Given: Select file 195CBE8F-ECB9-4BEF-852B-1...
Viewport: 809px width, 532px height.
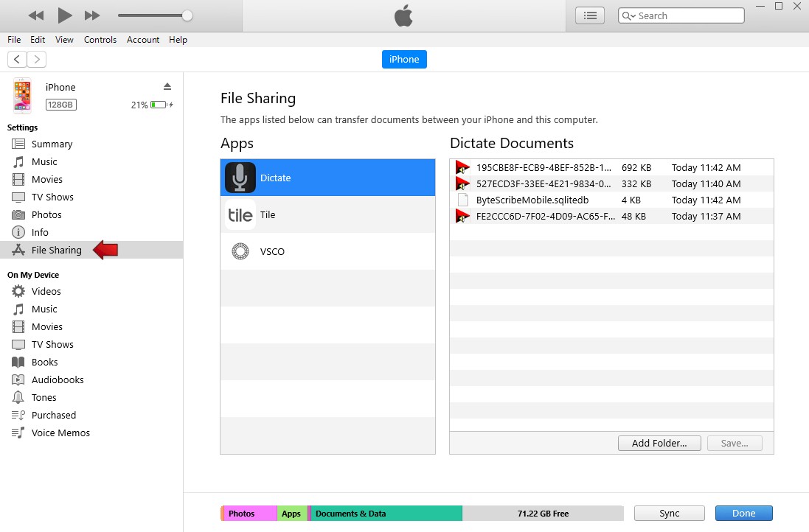Looking at the screenshot, I should point(611,167).
